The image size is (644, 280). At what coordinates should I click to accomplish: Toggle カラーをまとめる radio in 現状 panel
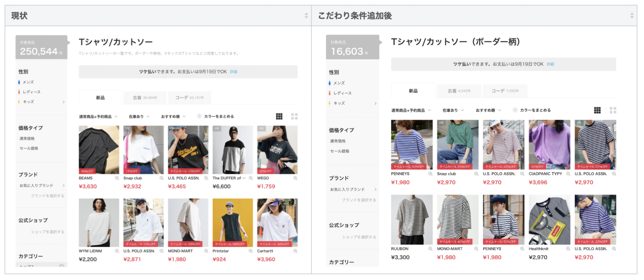[x=199, y=116]
